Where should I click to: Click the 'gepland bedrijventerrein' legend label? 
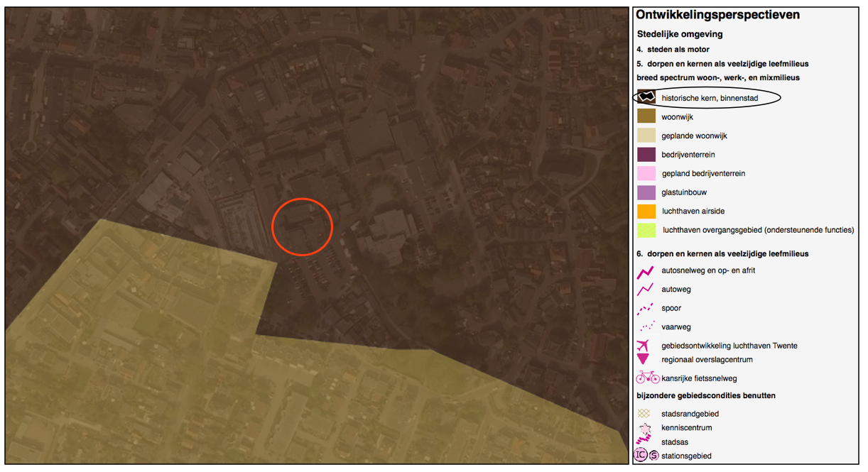703,174
